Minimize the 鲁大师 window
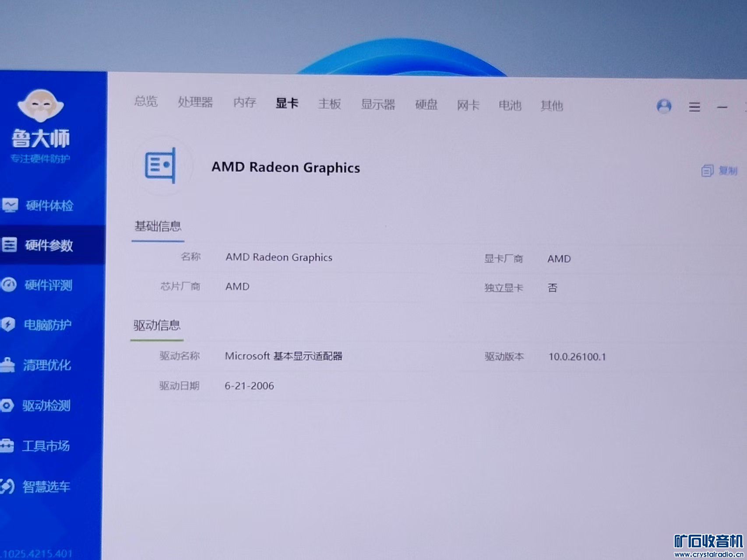The image size is (747, 560). (x=722, y=107)
